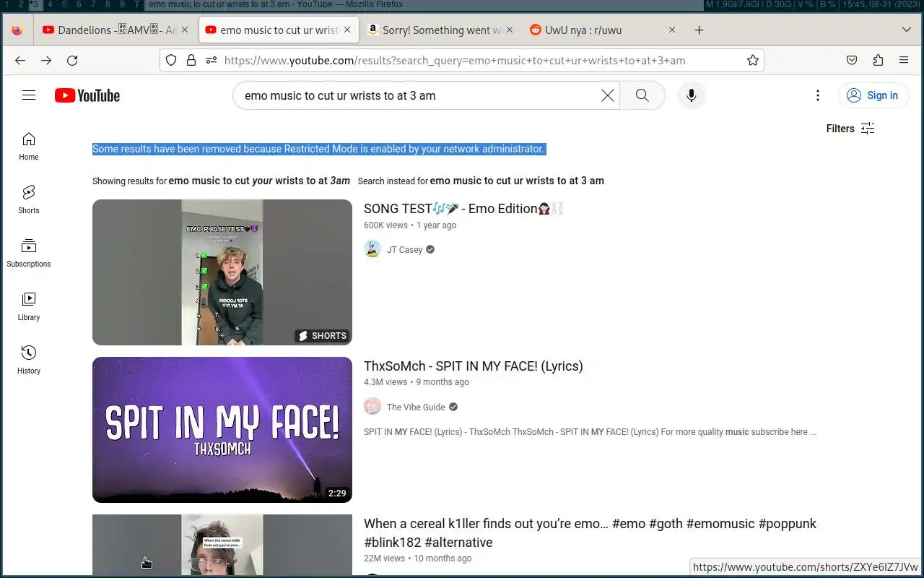Image resolution: width=924 pixels, height=578 pixels.
Task: Open Save to Pocket in the toolbar
Action: (852, 60)
